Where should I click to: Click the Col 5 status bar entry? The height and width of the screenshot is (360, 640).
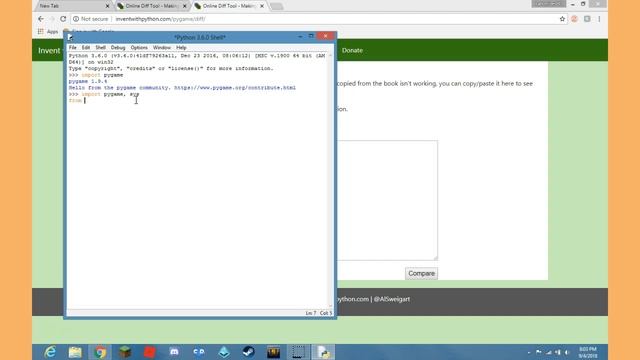pyautogui.click(x=326, y=313)
